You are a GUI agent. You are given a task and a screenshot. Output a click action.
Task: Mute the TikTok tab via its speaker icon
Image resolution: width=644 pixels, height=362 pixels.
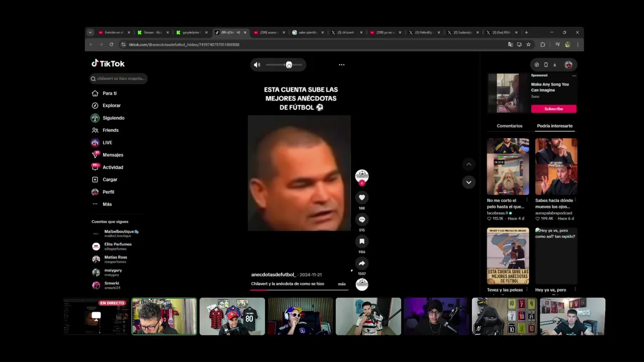pos(238,32)
